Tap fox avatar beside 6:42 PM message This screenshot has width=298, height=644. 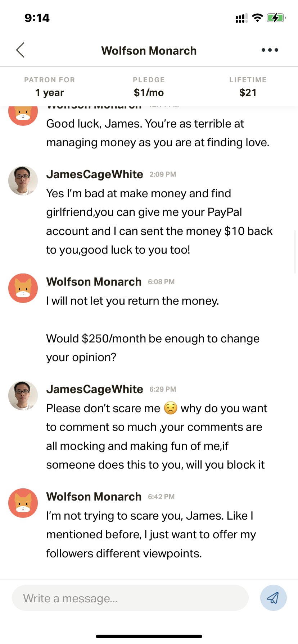click(23, 503)
